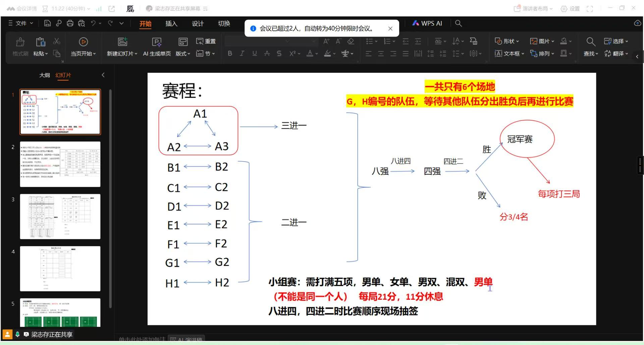The height and width of the screenshot is (345, 644).
Task: Toggle bold formatting
Action: (230, 53)
